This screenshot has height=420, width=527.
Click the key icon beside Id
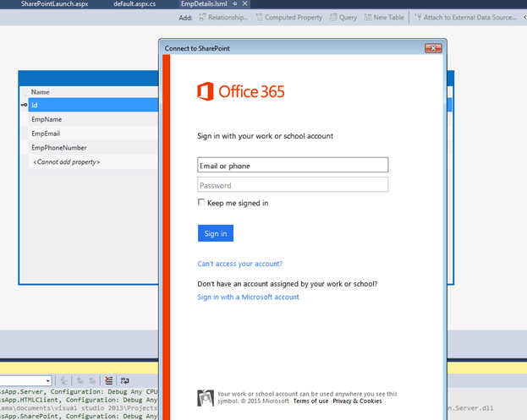[x=24, y=105]
